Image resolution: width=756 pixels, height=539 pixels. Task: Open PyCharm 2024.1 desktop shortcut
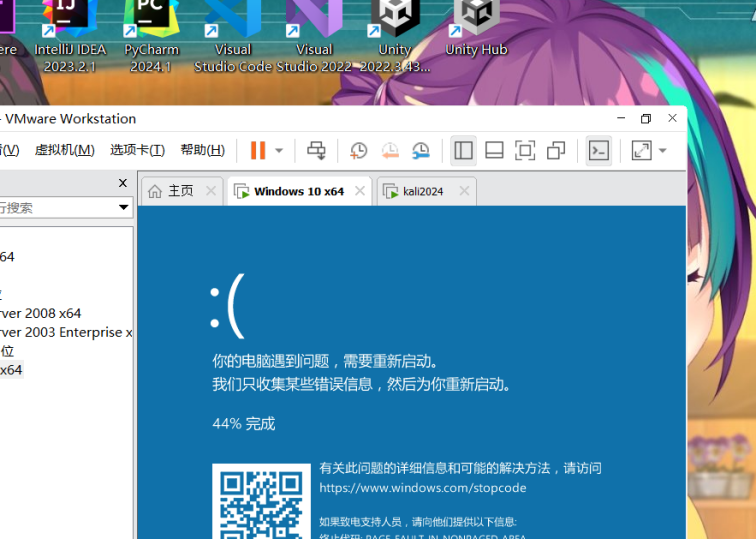(x=151, y=36)
